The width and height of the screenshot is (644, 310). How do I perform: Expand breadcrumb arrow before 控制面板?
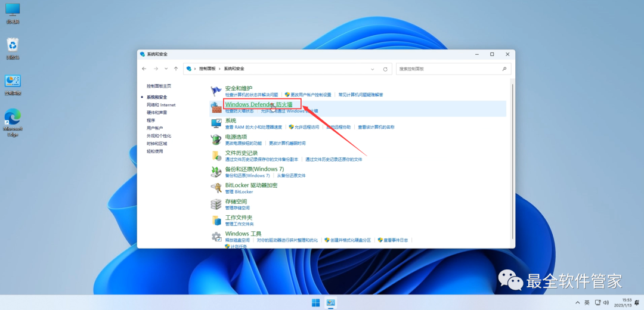pyautogui.click(x=195, y=69)
